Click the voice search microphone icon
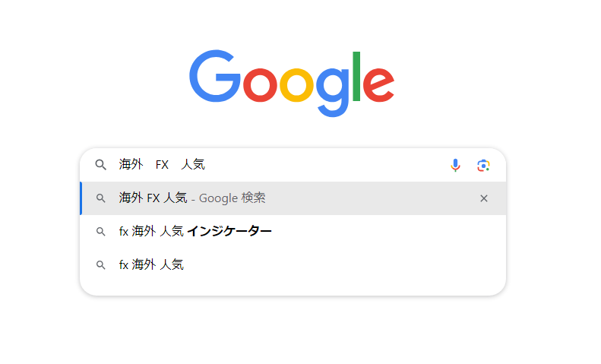Viewport: 601px width, 364px height. 455,165
